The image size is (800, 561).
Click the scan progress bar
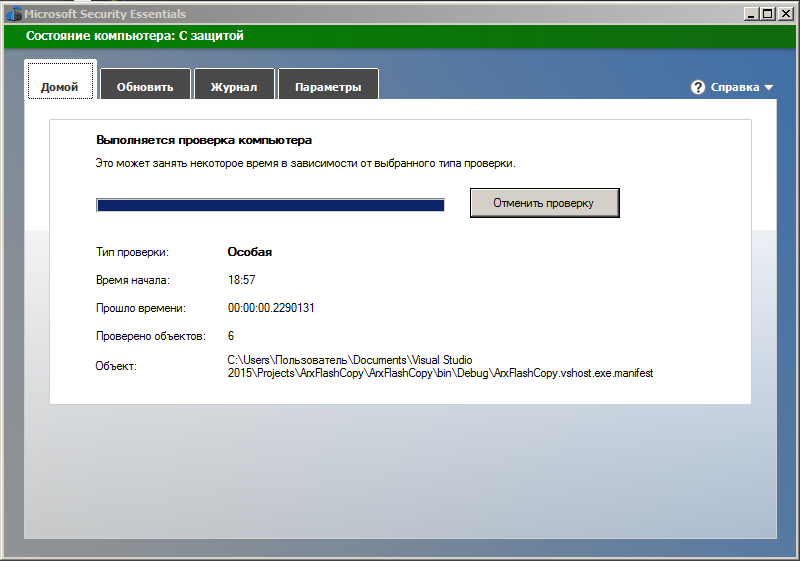(x=270, y=205)
